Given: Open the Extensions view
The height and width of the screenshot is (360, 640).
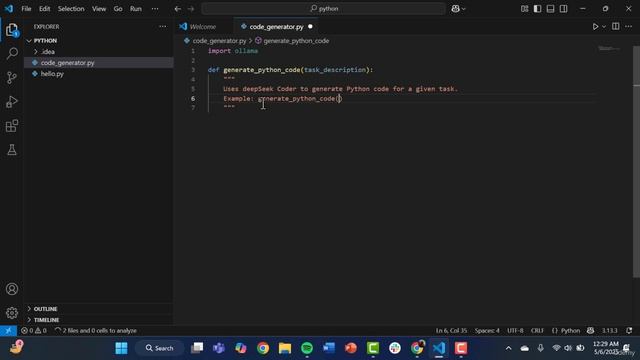Looking at the screenshot, I should pyautogui.click(x=12, y=126).
